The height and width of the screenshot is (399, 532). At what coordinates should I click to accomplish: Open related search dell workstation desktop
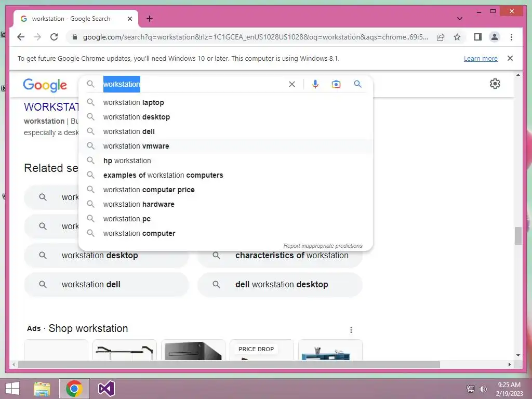(x=280, y=285)
